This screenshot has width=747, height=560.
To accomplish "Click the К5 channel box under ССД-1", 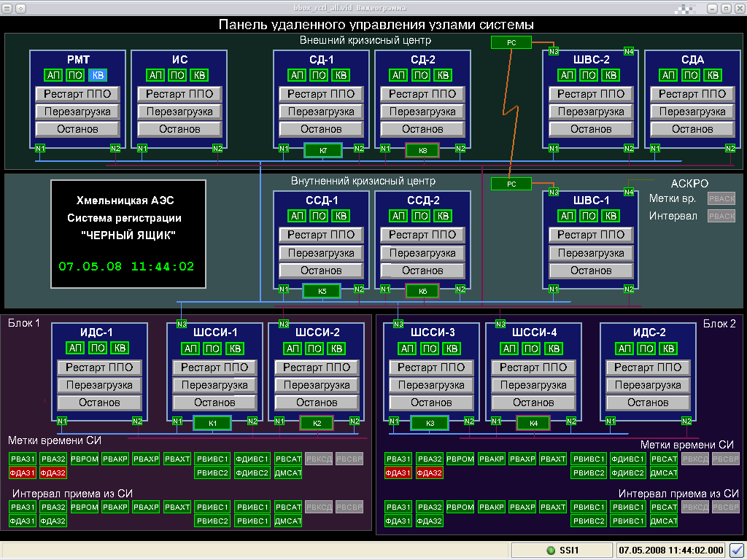I will [x=322, y=291].
